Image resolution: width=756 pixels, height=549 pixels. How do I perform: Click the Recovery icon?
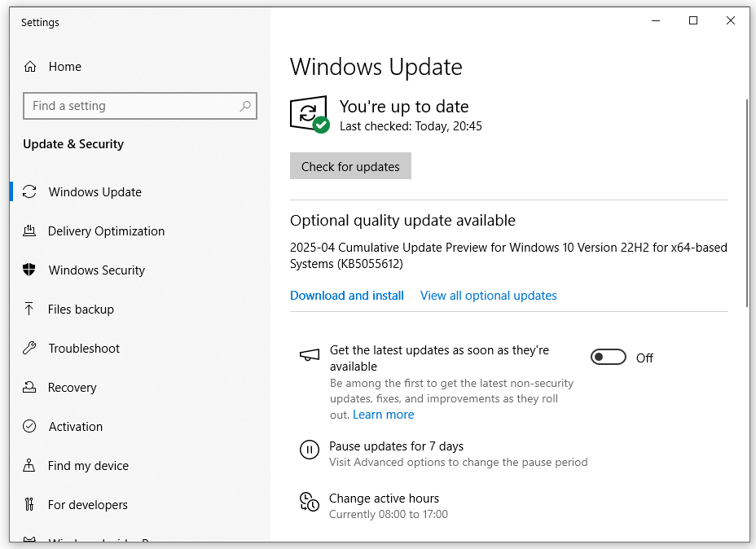[29, 387]
